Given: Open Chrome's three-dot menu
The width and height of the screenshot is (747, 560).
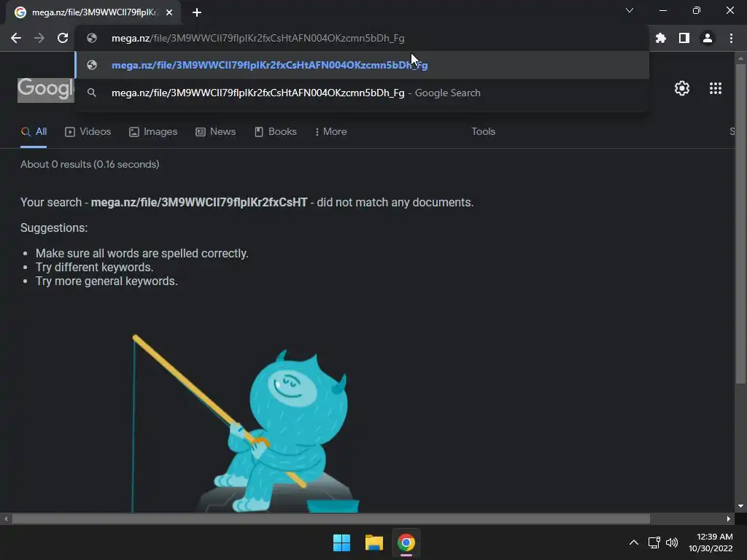Looking at the screenshot, I should click(x=731, y=38).
